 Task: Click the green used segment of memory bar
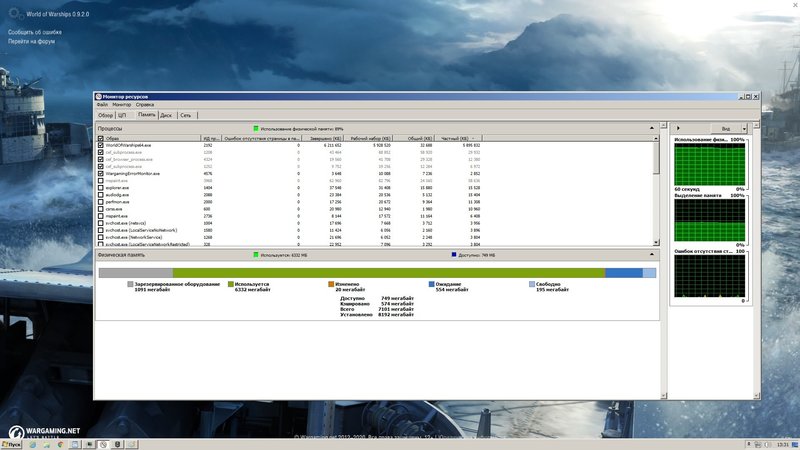click(x=389, y=273)
